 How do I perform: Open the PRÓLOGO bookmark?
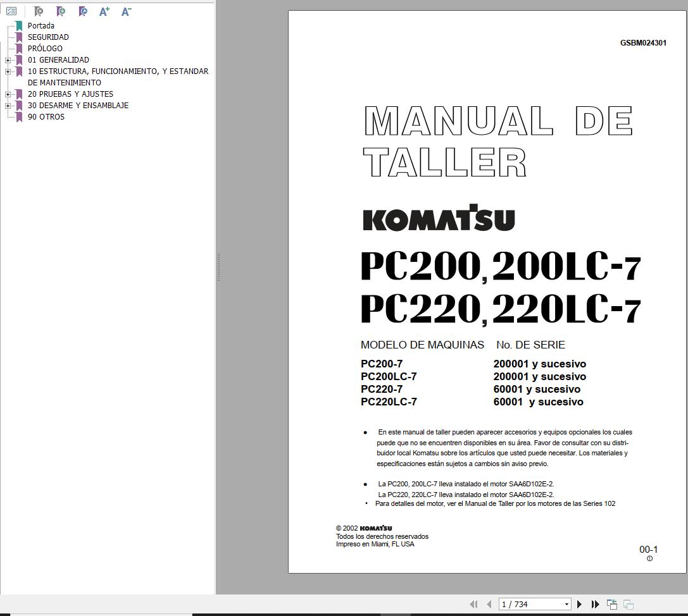45,49
